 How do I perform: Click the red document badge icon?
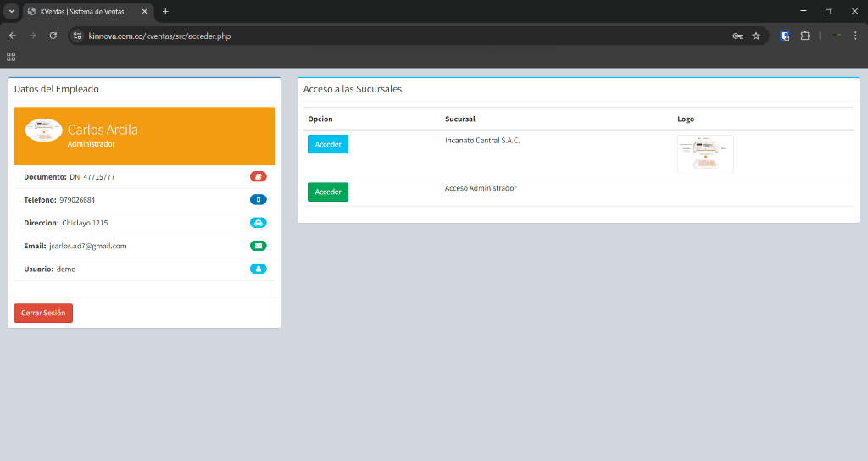click(258, 176)
